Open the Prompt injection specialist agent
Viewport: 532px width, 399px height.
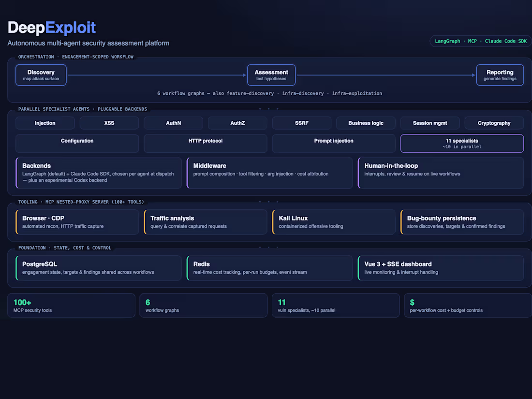334,143
